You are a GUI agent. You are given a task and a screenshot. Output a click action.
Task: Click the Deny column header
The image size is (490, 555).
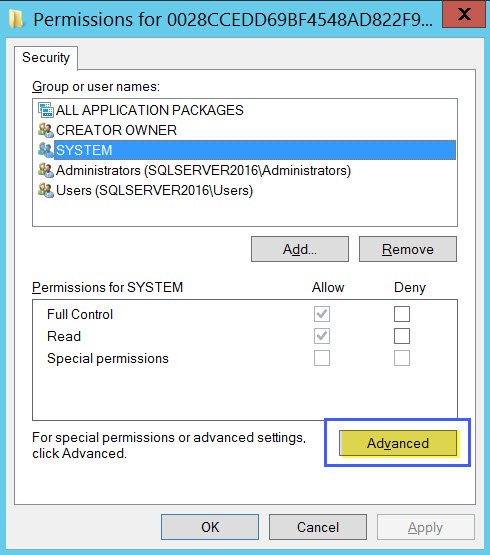point(410,287)
